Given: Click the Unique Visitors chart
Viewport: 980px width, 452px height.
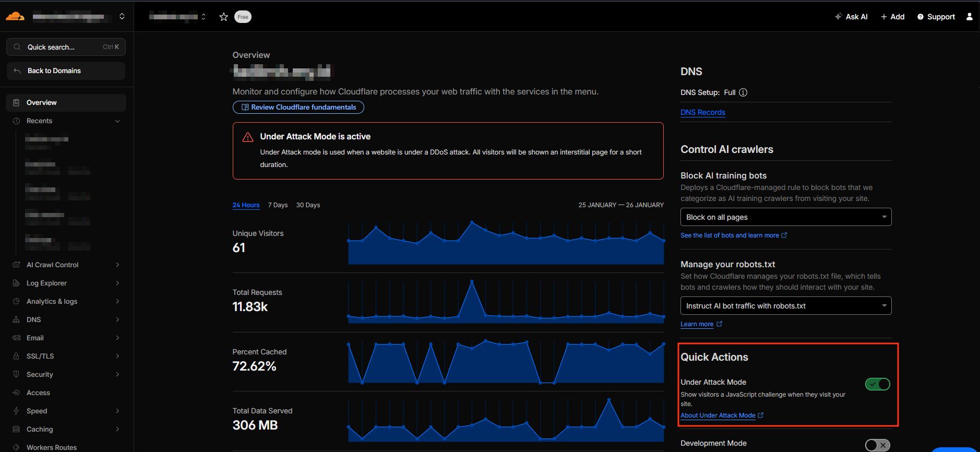Looking at the screenshot, I should click(506, 243).
